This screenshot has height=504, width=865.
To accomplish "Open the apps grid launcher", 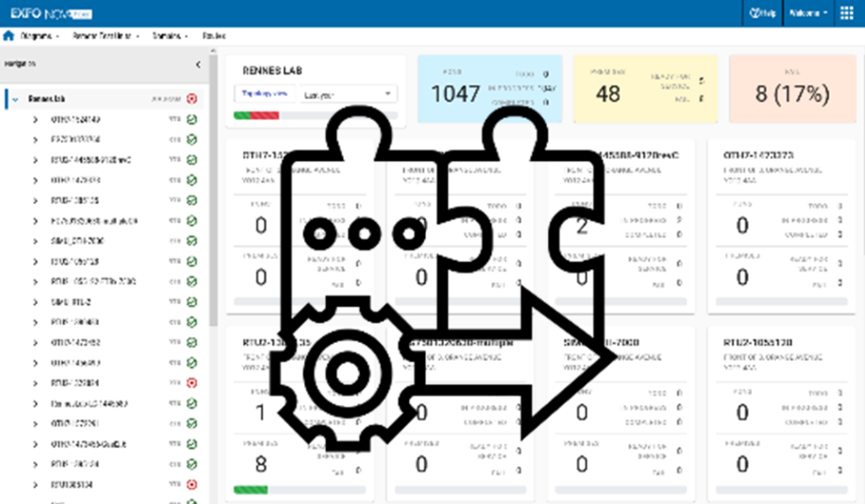I will click(847, 13).
